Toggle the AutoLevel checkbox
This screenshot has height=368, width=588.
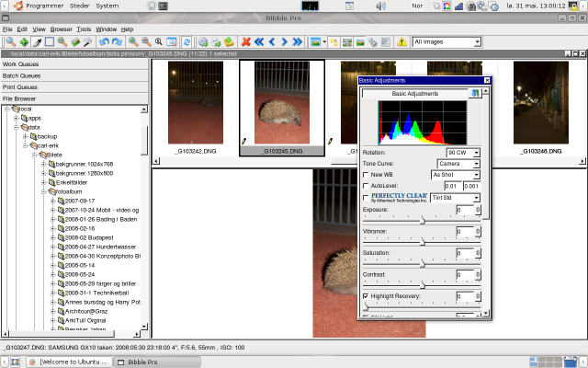tap(367, 186)
